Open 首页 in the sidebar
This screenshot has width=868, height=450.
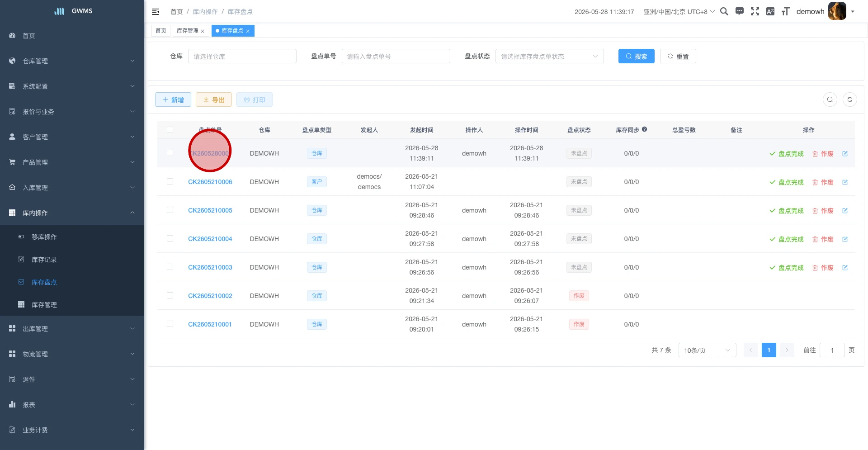click(x=72, y=36)
